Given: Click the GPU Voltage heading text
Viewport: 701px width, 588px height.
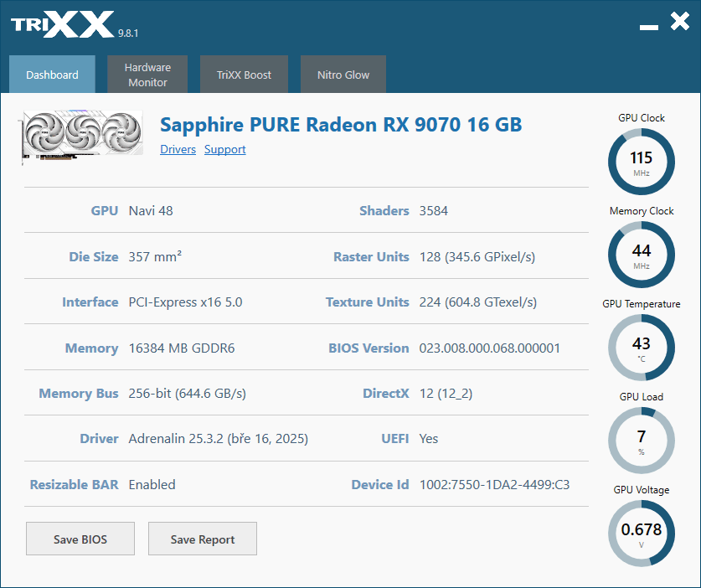Looking at the screenshot, I should tap(642, 490).
